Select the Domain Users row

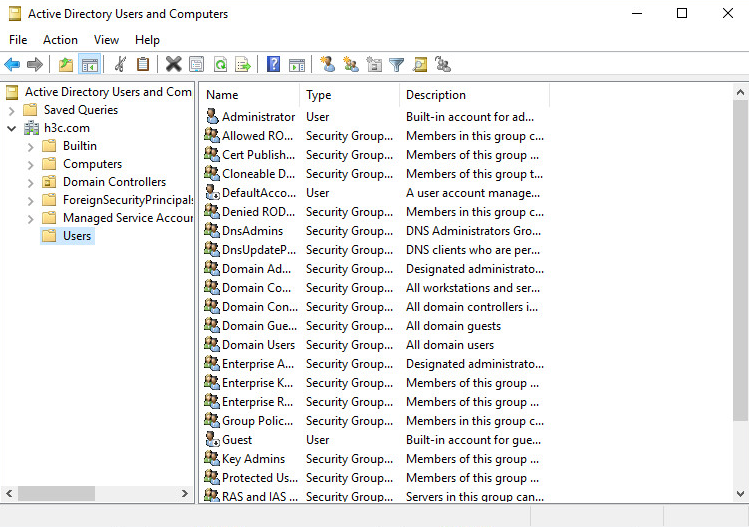point(258,344)
